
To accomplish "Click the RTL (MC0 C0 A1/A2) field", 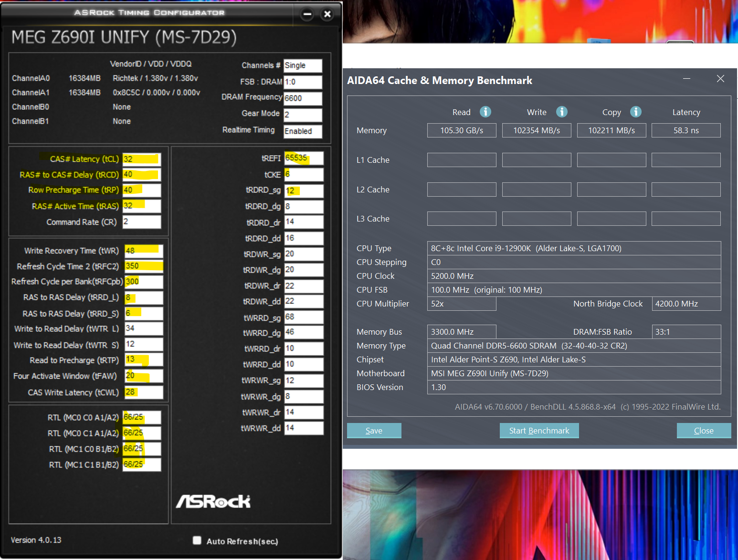I will pos(142,418).
